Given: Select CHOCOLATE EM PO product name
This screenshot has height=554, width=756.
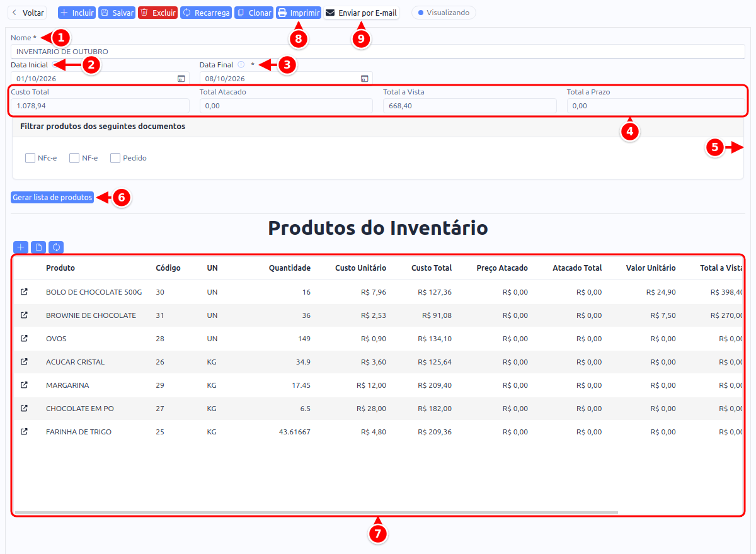Looking at the screenshot, I should click(x=80, y=409).
